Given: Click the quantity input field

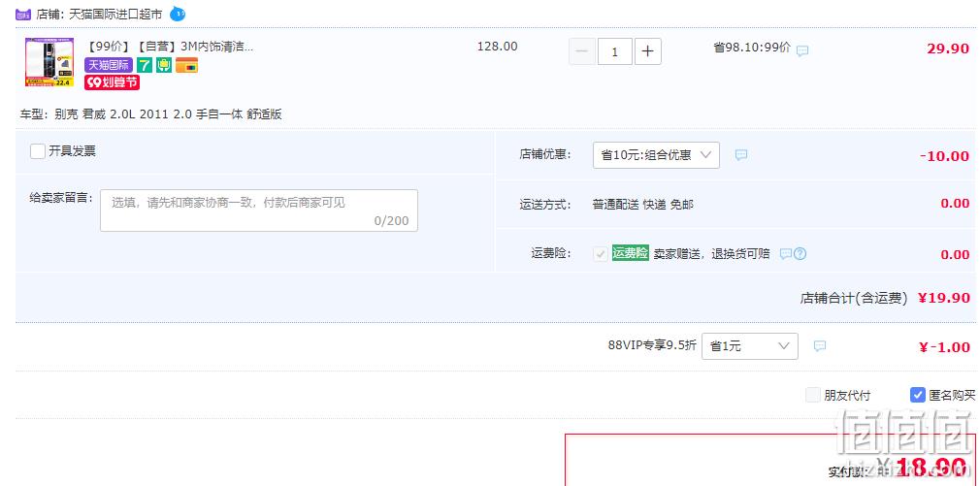Looking at the screenshot, I should 615,51.
